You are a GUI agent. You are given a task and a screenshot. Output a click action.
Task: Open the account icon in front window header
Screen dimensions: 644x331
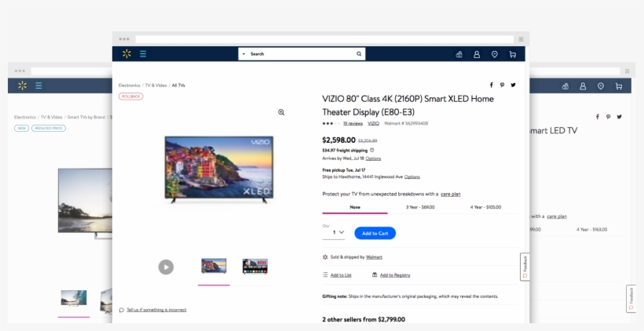(x=477, y=54)
